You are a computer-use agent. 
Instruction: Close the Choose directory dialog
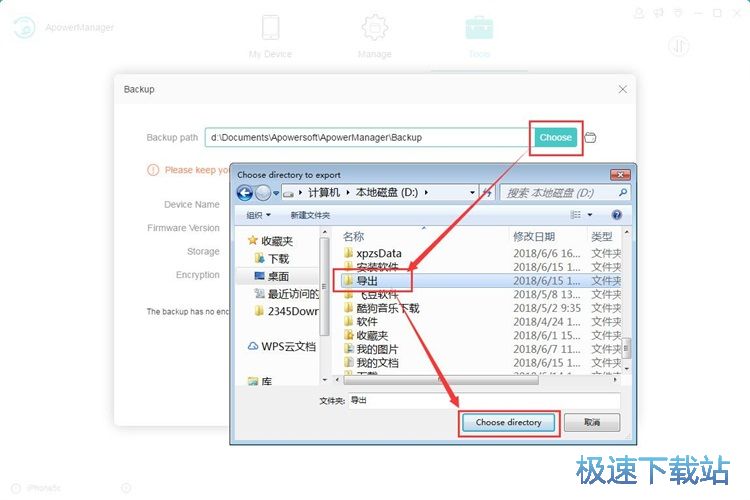[620, 175]
